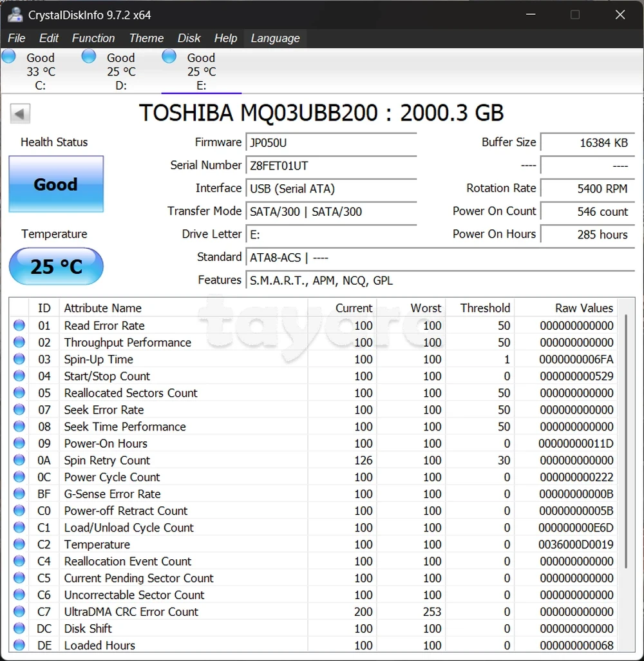Click the status orb for UltraDMA CRC Error Count
Screen dimensions: 644x661
(19, 611)
